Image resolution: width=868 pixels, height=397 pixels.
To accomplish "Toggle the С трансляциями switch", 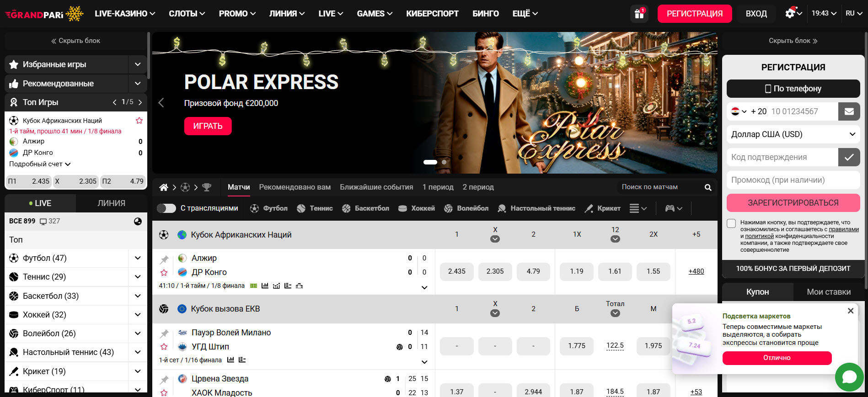I will tap(166, 208).
